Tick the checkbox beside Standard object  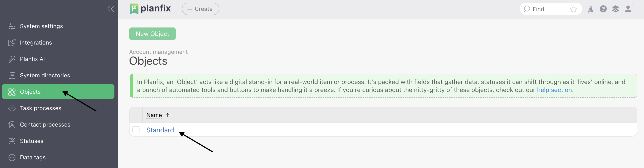pos(136,130)
